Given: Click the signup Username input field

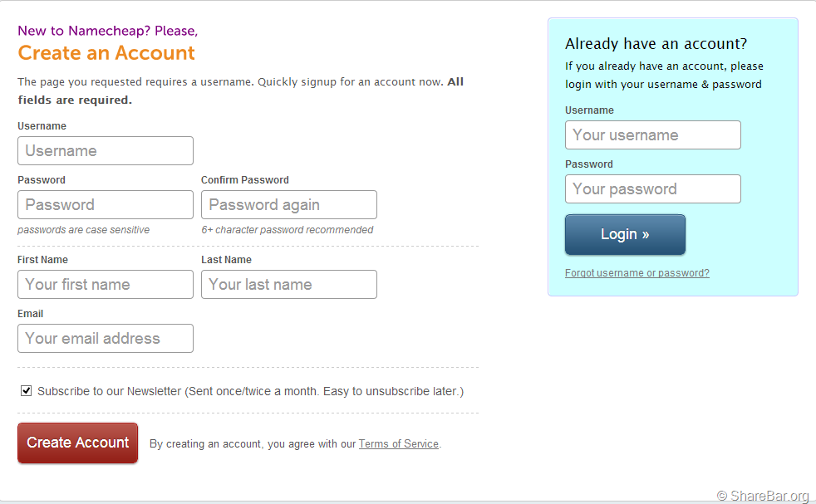Looking at the screenshot, I should [x=106, y=151].
